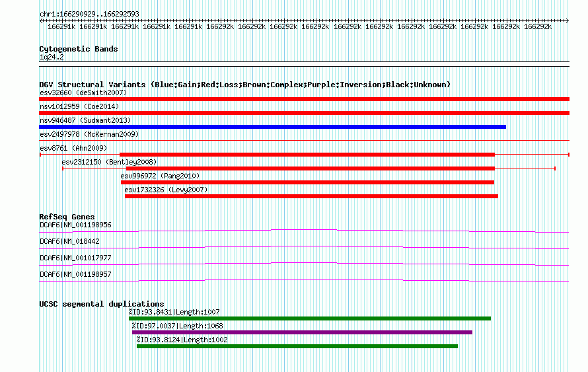Click the %ID:93.8124|Length:1002 label

182,340
